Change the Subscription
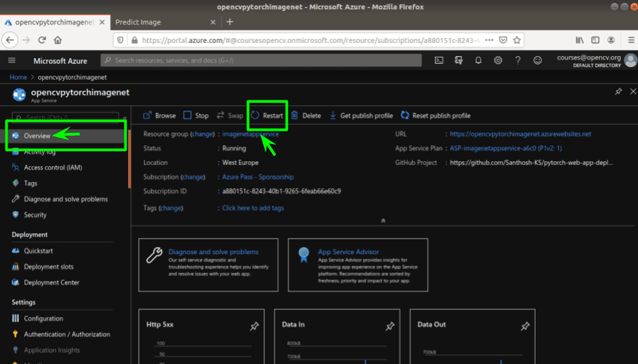The image size is (638, 364). [x=193, y=177]
